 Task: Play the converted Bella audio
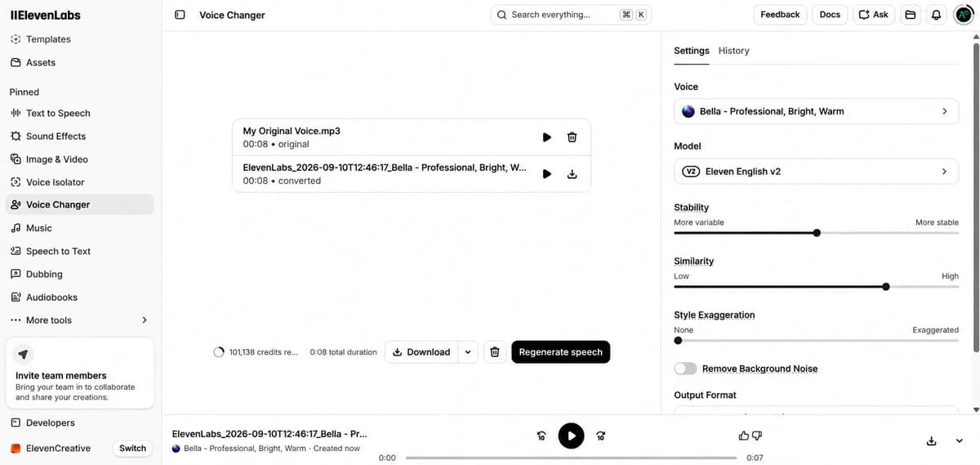coord(546,173)
